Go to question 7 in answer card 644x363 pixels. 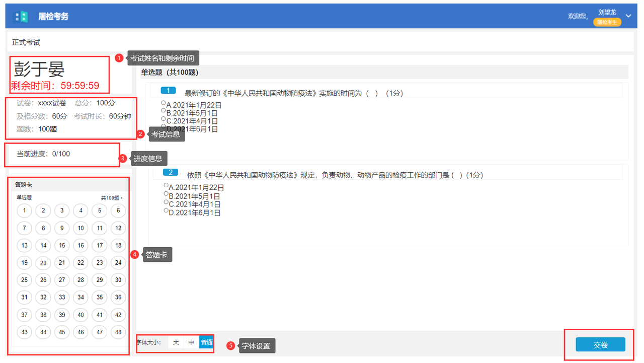click(24, 228)
